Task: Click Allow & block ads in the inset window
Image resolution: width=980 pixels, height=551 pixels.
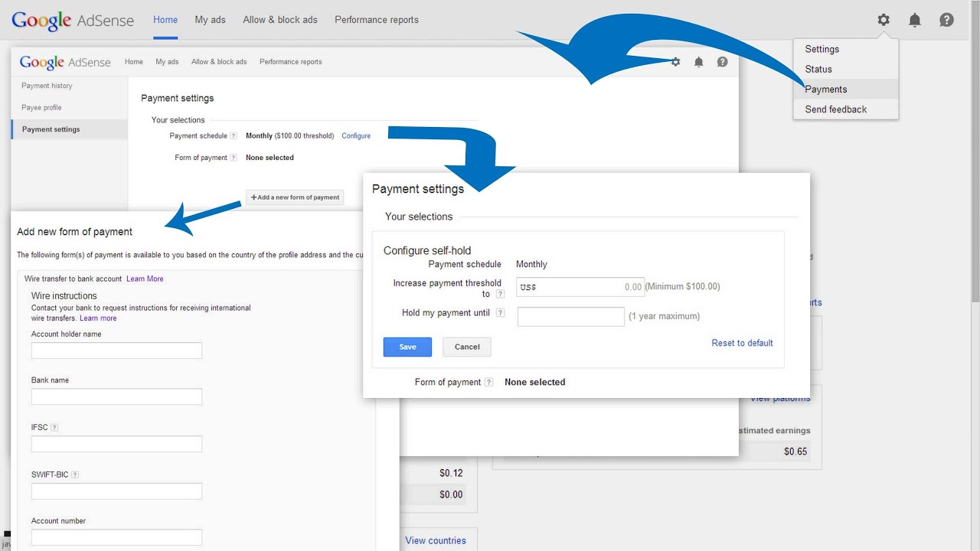Action: click(219, 62)
